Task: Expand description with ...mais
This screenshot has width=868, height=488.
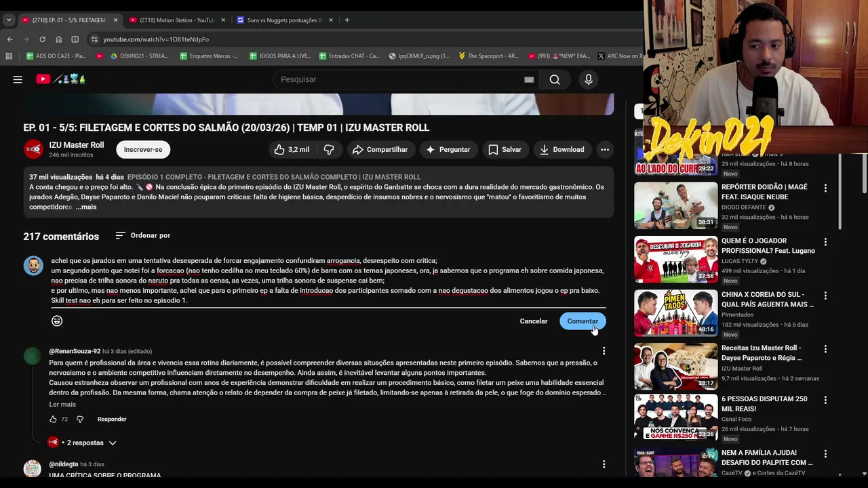Action: coord(86,207)
